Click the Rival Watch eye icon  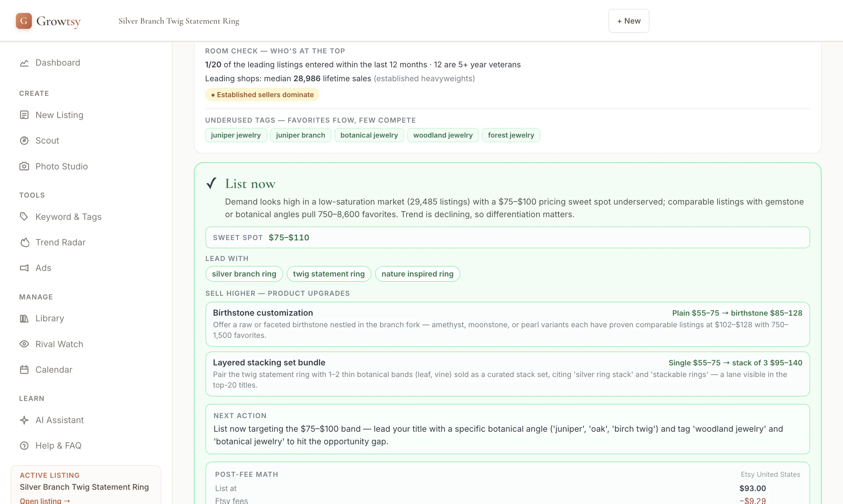click(24, 344)
